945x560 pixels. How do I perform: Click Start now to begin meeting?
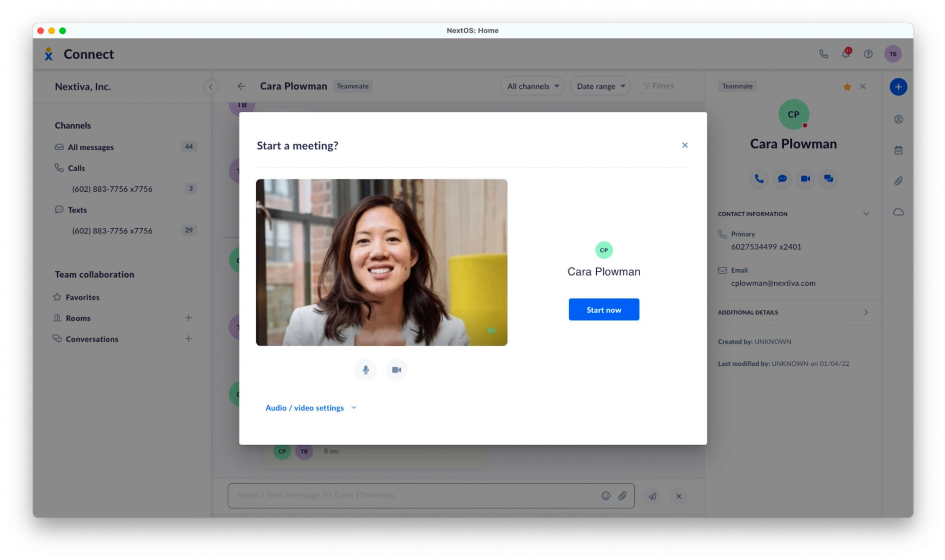(604, 310)
